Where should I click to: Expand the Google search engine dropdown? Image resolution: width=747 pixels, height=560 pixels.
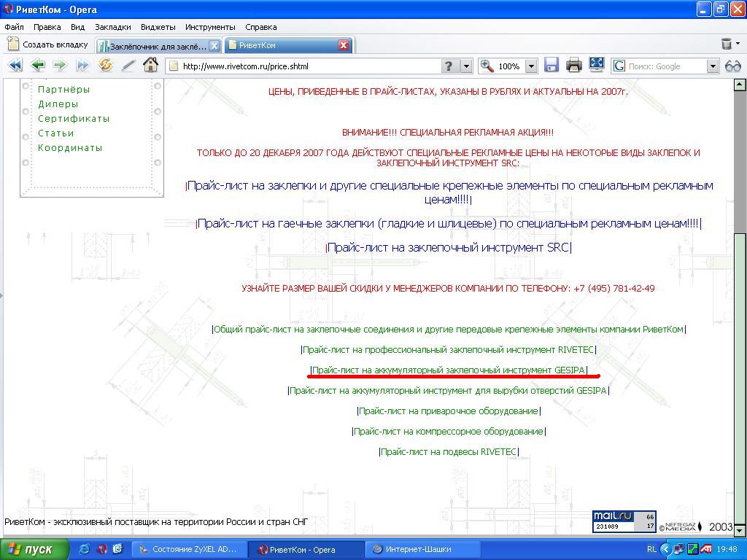point(713,66)
